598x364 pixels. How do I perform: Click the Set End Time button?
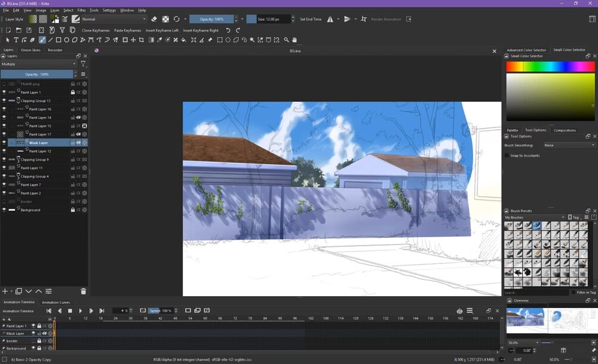pyautogui.click(x=311, y=19)
